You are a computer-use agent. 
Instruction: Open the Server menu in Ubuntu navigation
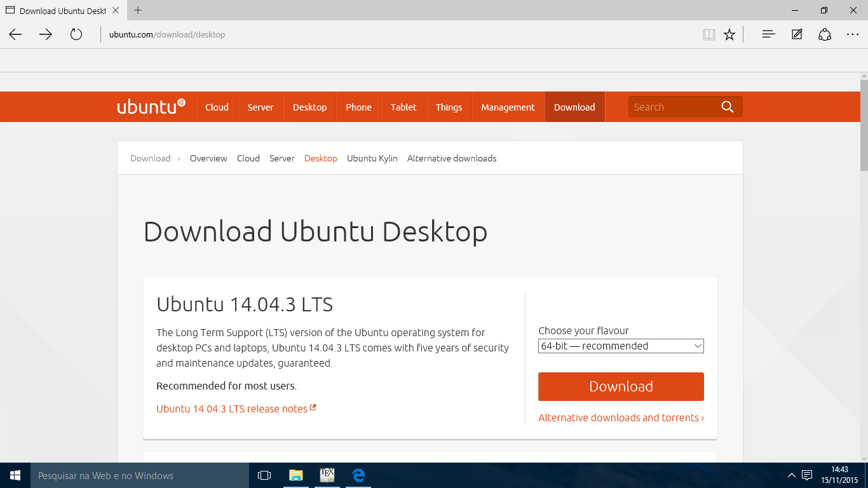[x=261, y=107]
